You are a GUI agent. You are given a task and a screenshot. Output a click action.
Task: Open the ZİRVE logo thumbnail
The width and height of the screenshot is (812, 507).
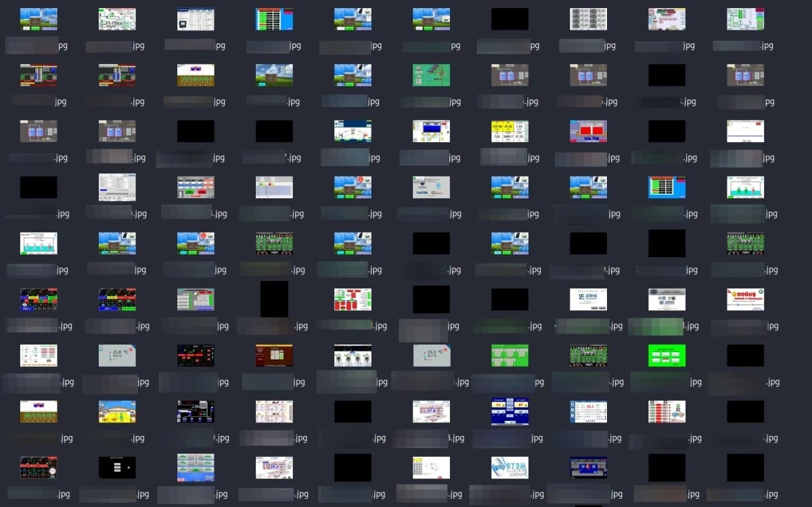[x=588, y=299]
